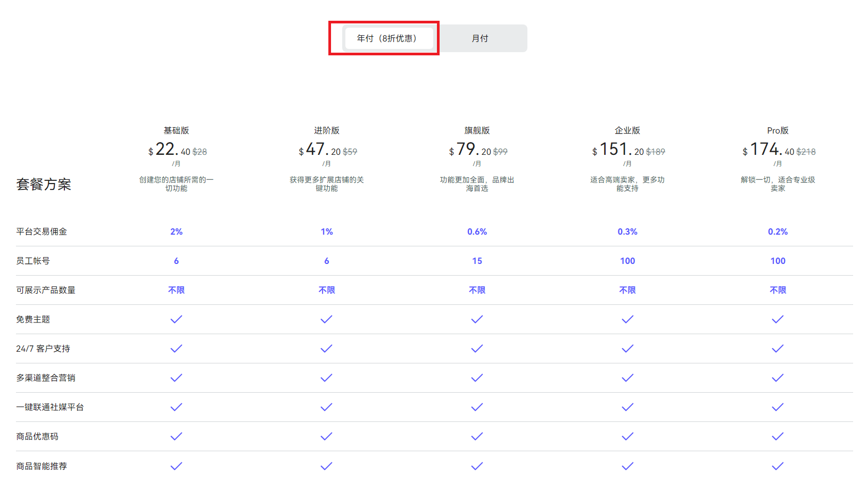This screenshot has height=489, width=868.
Task: Click 15 员工帐号 value under 旗舰版
Action: point(477,261)
